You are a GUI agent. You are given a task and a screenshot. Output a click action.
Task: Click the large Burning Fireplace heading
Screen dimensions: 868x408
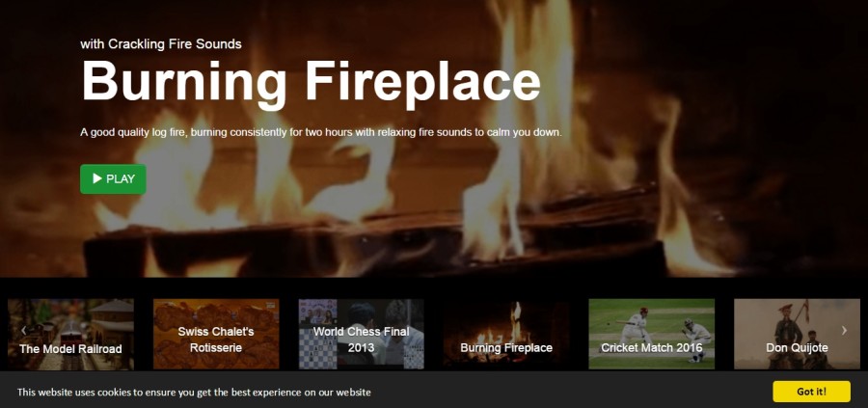point(311,82)
